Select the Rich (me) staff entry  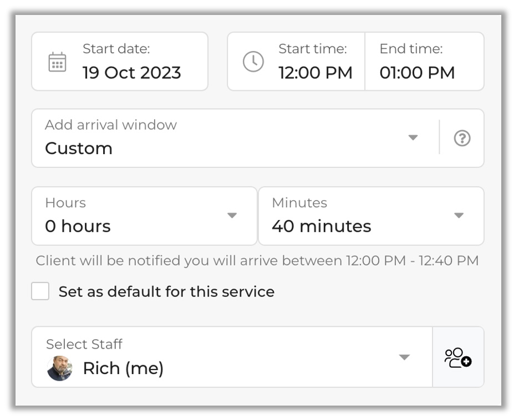(x=123, y=368)
